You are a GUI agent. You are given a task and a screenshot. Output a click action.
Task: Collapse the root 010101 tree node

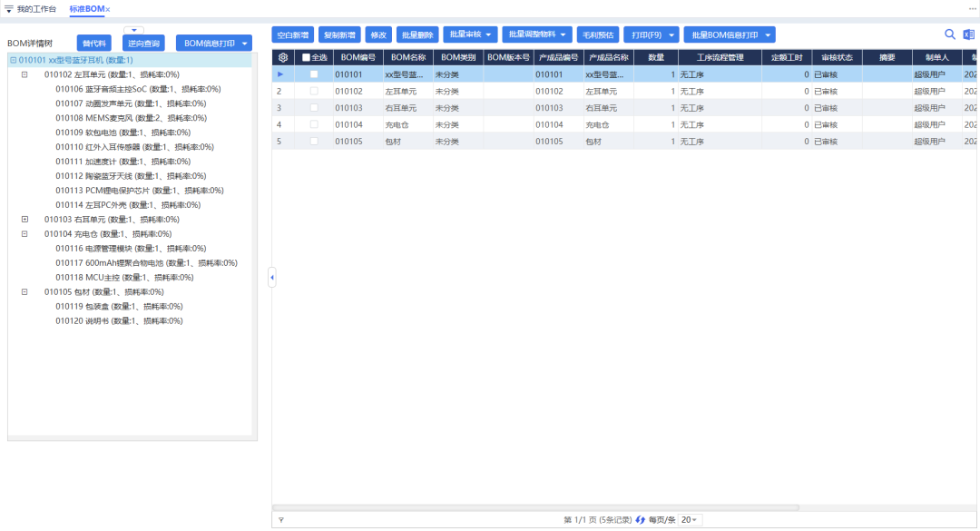pyautogui.click(x=13, y=60)
